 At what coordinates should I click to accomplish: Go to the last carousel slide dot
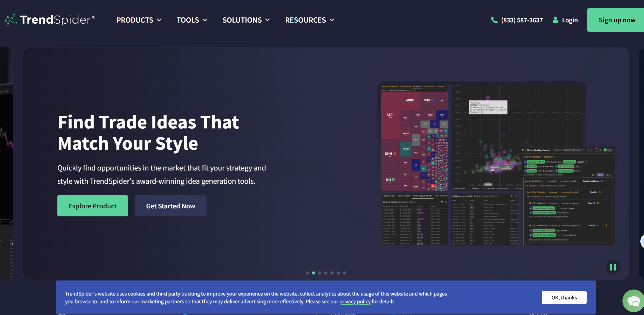click(345, 273)
